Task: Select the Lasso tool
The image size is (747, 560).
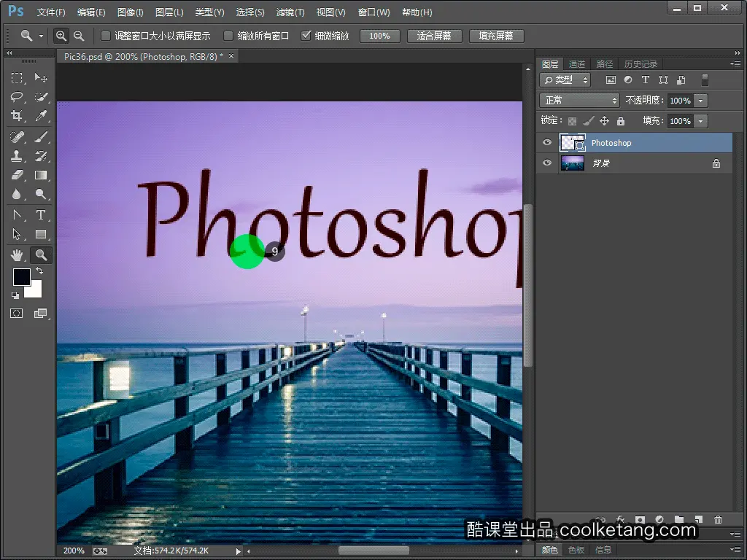Action: (17, 97)
